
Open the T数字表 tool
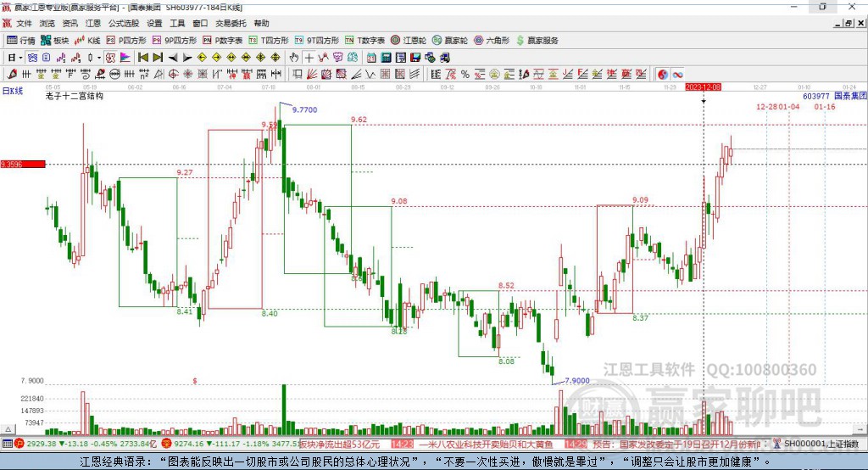[364, 41]
